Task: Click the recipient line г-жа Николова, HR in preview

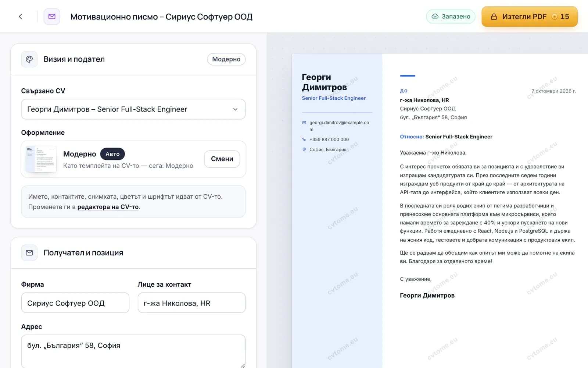Action: pyautogui.click(x=424, y=100)
